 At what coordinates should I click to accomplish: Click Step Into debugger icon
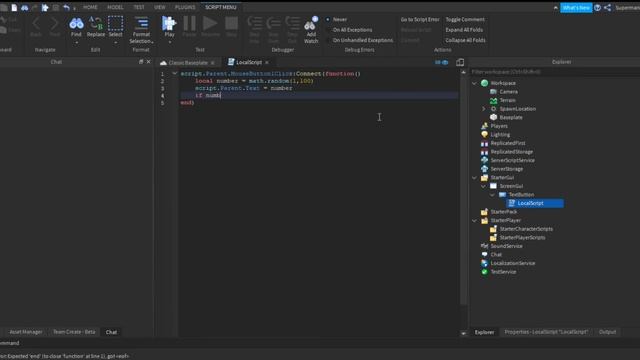tap(254, 24)
